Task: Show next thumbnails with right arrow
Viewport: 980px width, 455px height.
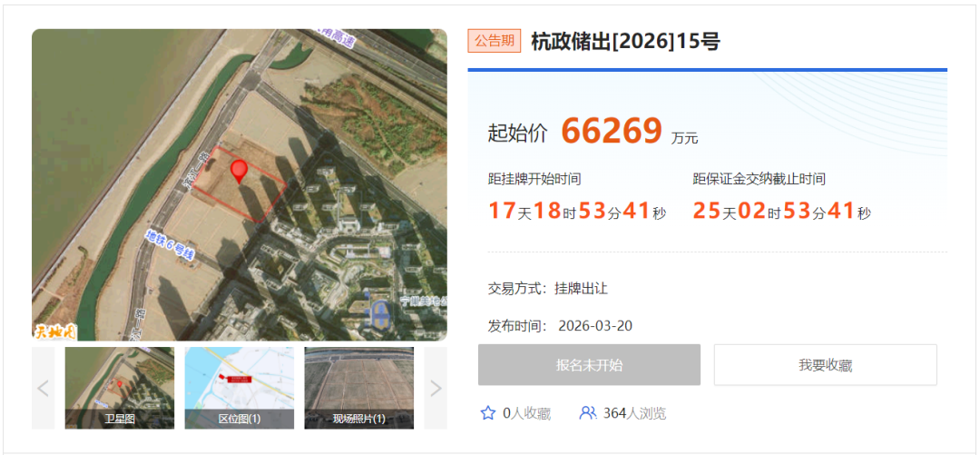Action: [436, 388]
